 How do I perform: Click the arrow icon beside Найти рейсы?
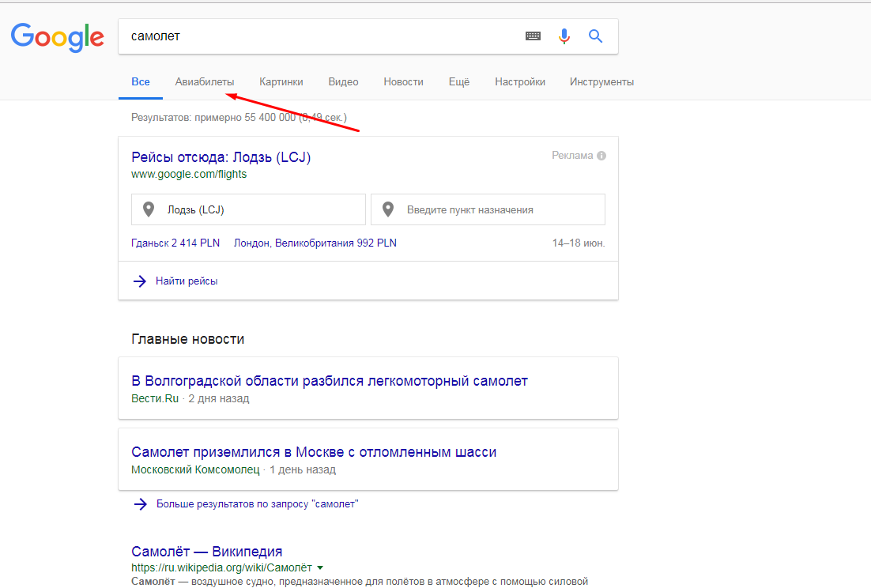pyautogui.click(x=139, y=281)
